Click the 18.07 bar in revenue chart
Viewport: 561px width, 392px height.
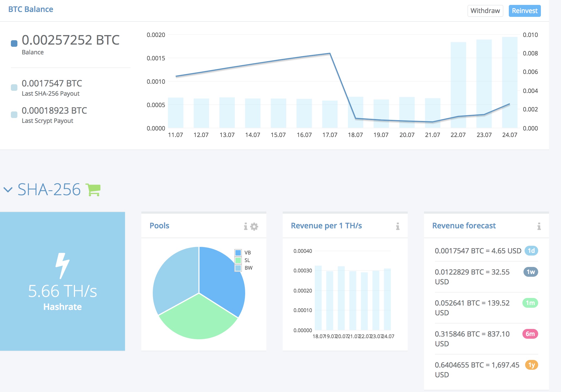(318, 298)
